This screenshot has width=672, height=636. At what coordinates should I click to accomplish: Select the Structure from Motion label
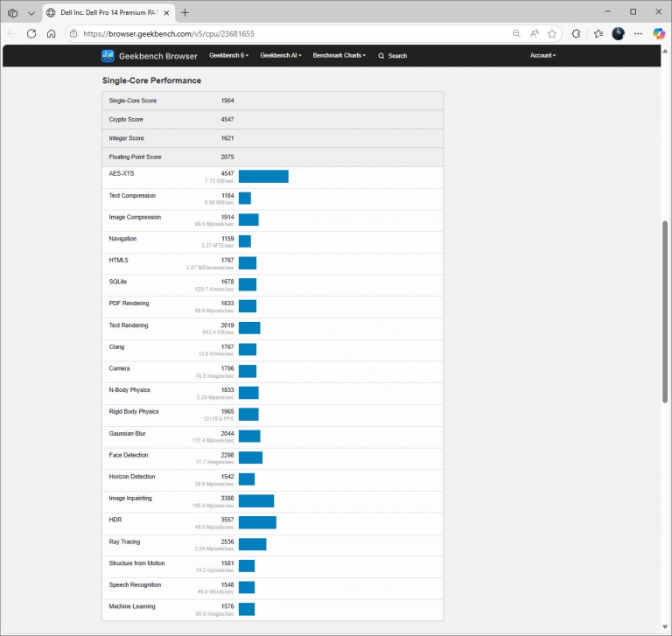point(136,563)
